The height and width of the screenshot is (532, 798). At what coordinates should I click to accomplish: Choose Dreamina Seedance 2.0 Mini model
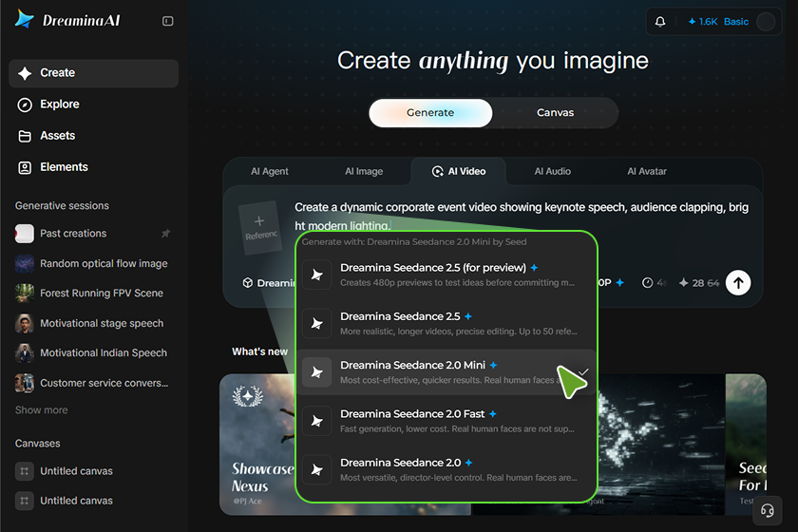point(446,372)
